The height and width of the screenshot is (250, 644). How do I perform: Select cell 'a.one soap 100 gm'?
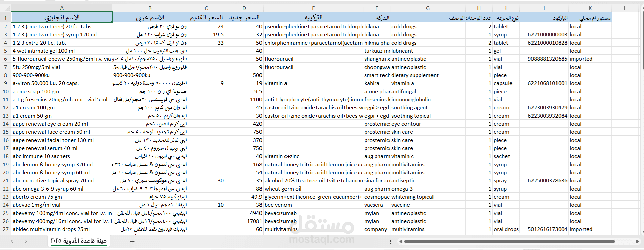[62, 91]
